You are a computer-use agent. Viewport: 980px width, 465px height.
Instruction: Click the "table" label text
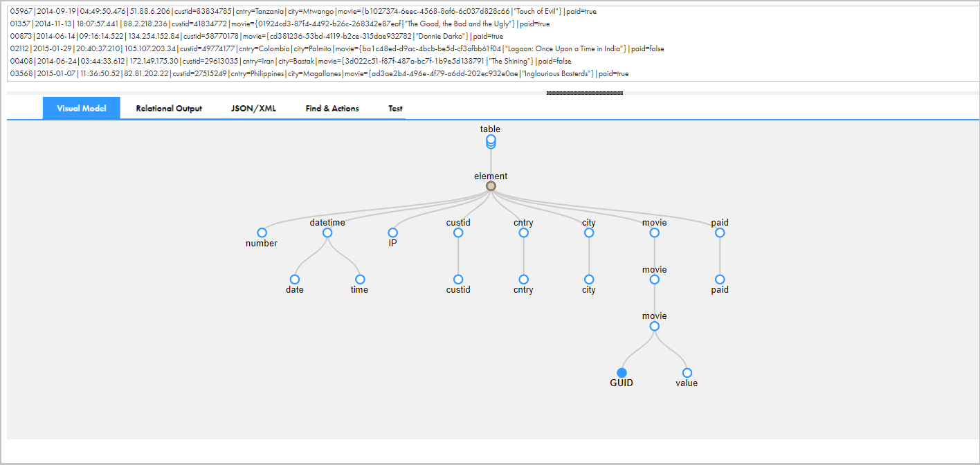tap(490, 129)
